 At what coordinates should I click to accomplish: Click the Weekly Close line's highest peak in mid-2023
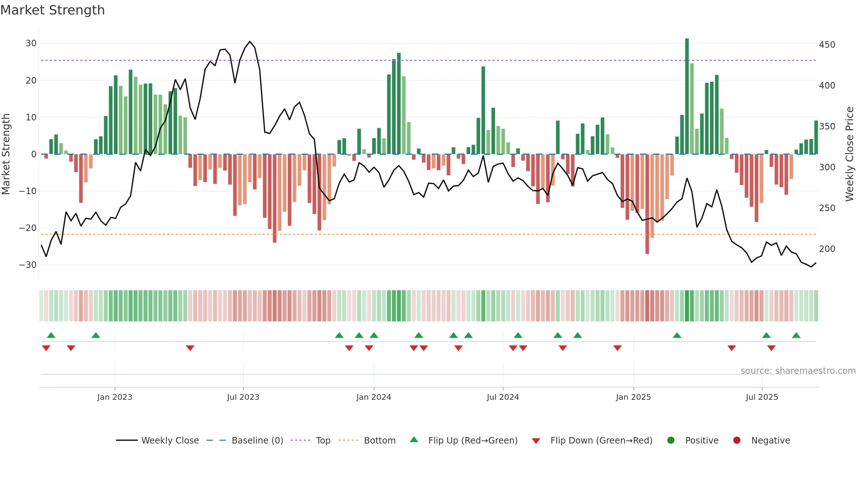250,42
